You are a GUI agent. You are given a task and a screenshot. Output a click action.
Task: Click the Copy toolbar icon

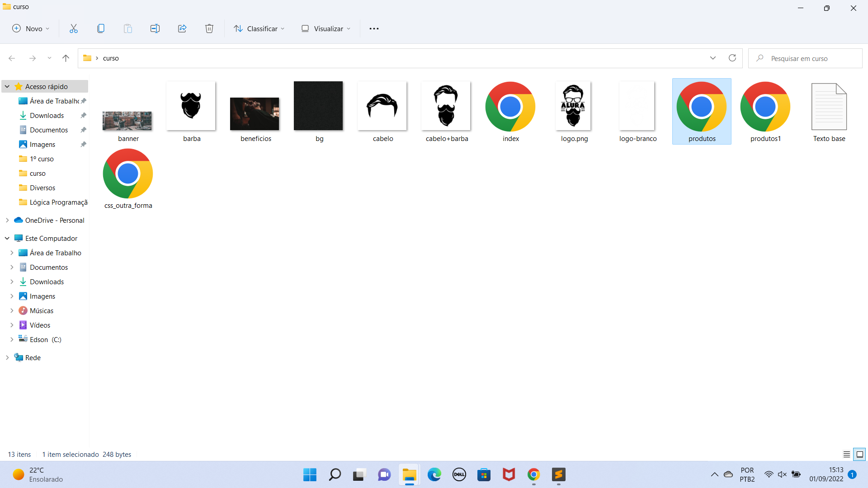click(101, 28)
